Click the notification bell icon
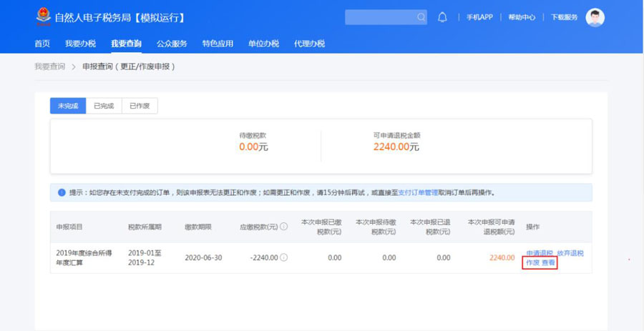The width and height of the screenshot is (644, 331). tap(442, 17)
